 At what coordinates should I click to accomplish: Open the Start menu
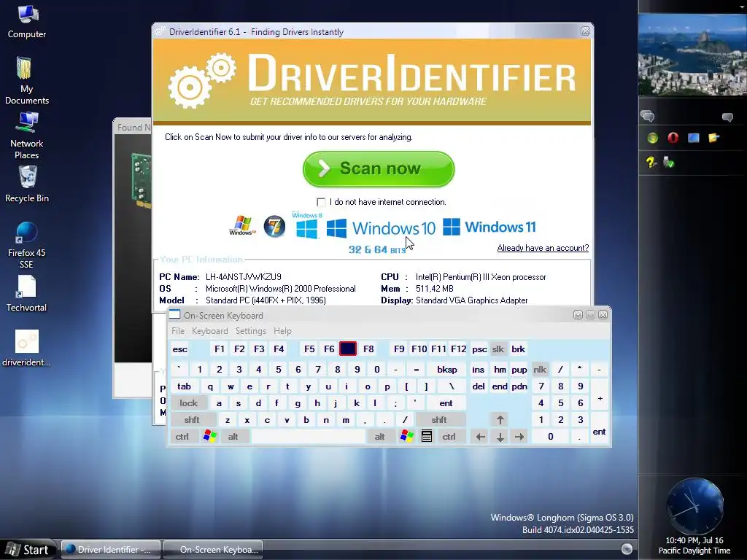(28, 550)
